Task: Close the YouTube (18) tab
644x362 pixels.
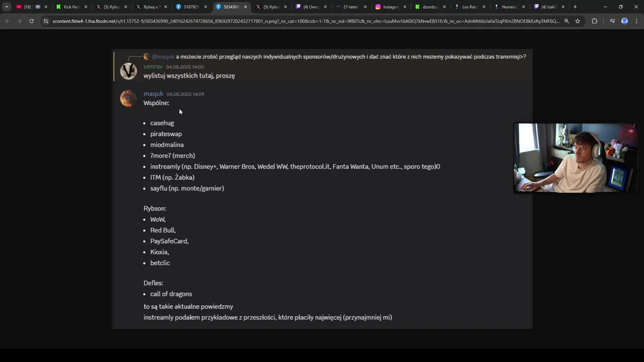Action: click(x=46, y=7)
